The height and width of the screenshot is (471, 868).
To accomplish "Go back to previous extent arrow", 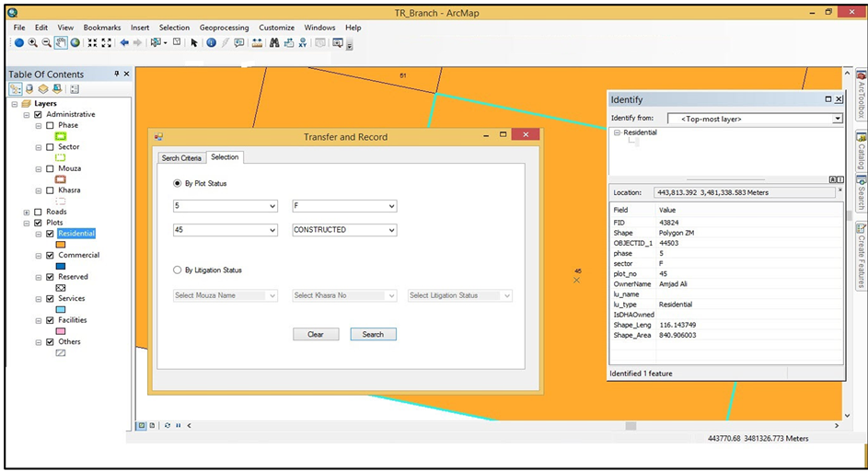I will tap(124, 43).
